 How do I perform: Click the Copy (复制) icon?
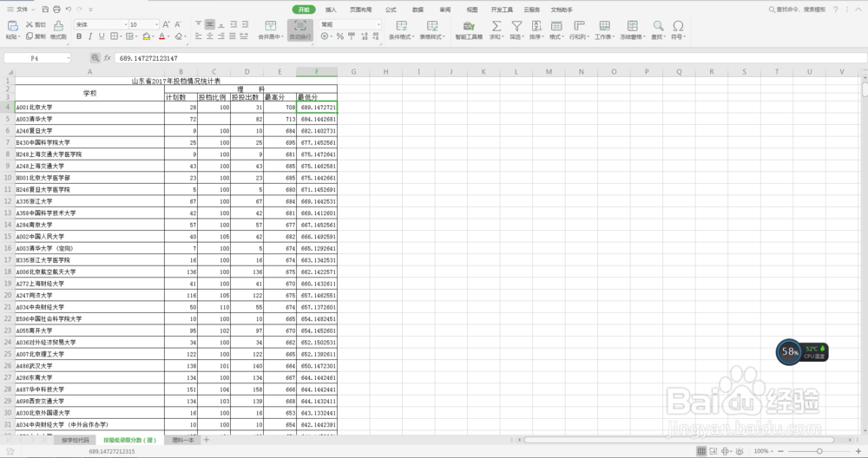tap(30, 36)
